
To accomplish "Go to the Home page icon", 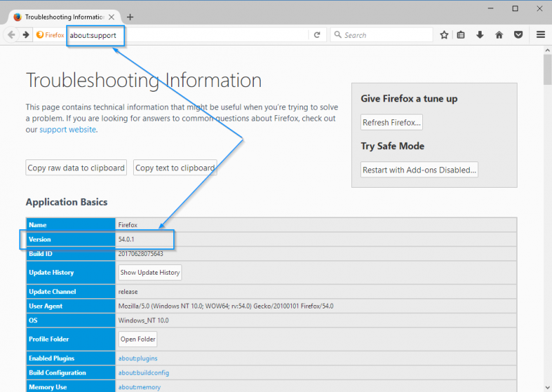I will click(x=499, y=35).
